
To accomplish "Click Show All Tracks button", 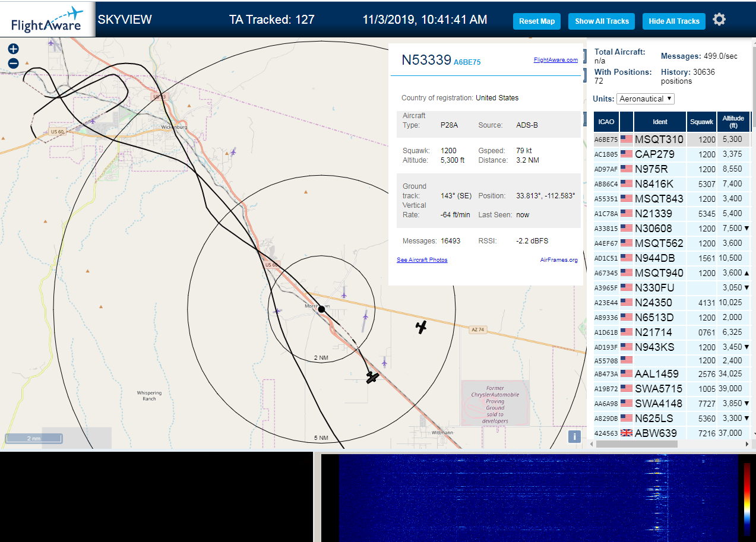I will click(x=602, y=21).
